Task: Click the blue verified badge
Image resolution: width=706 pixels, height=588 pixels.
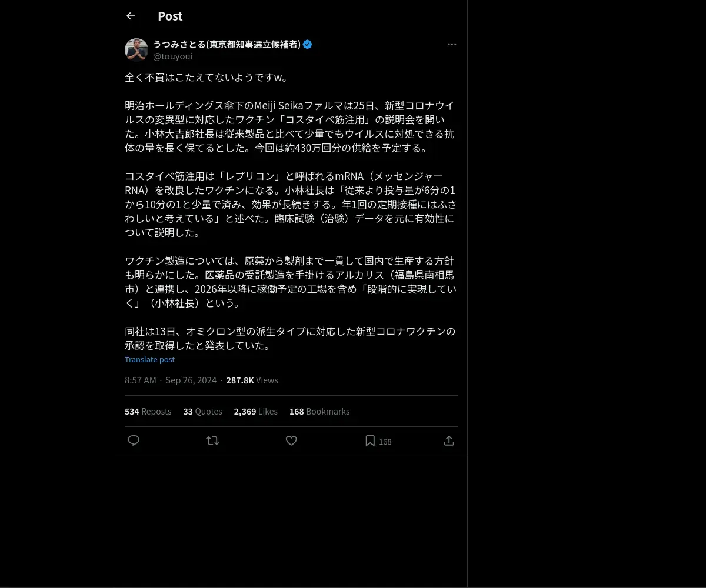Action: [x=307, y=44]
